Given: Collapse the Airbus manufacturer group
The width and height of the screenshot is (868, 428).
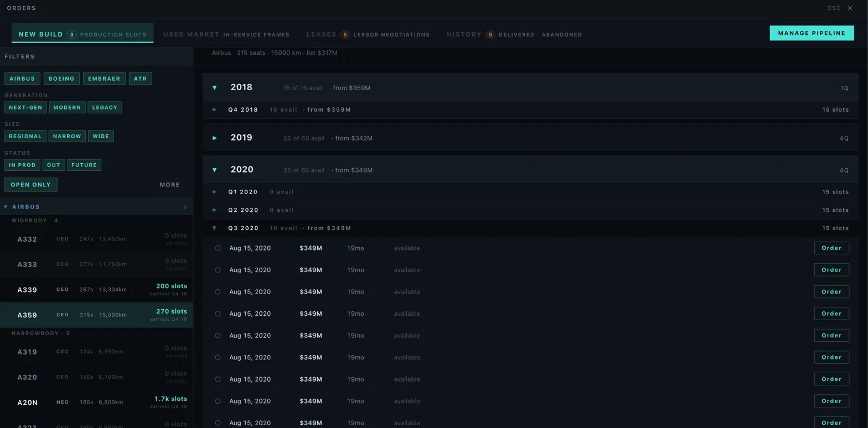Looking at the screenshot, I should click(x=96, y=207).
